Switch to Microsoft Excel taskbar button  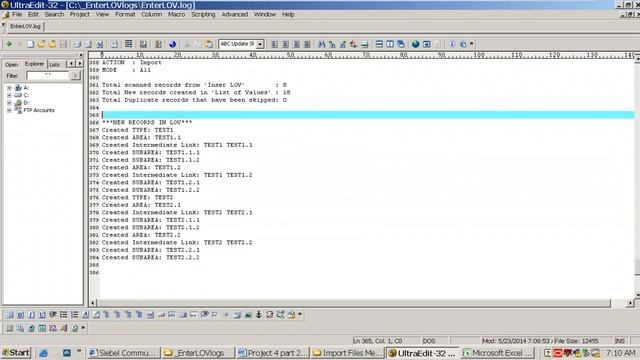tap(498, 353)
